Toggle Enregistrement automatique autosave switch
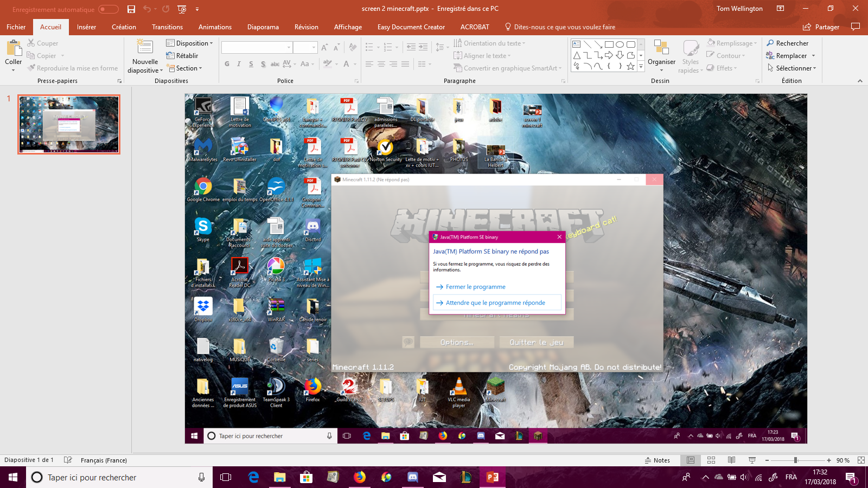This screenshot has width=868, height=488. tap(108, 9)
